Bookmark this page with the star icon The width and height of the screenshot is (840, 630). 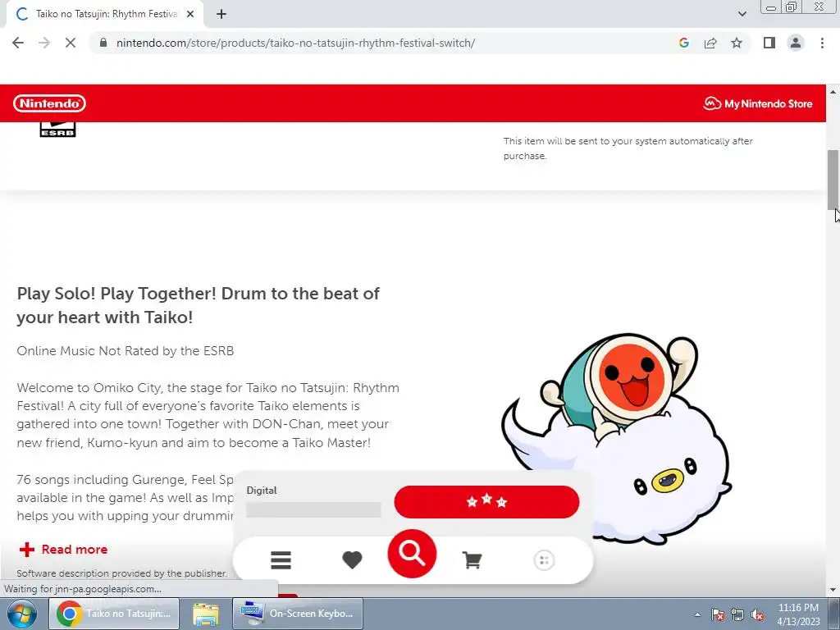pos(737,43)
